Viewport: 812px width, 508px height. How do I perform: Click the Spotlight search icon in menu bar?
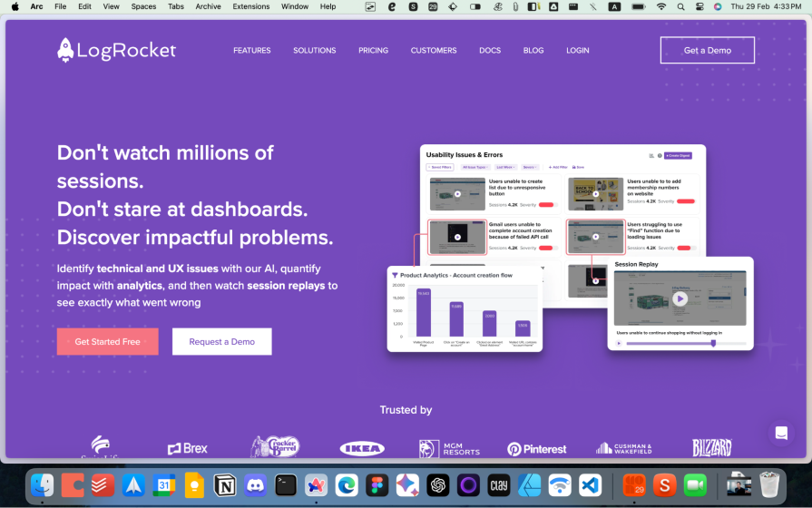click(x=680, y=6)
